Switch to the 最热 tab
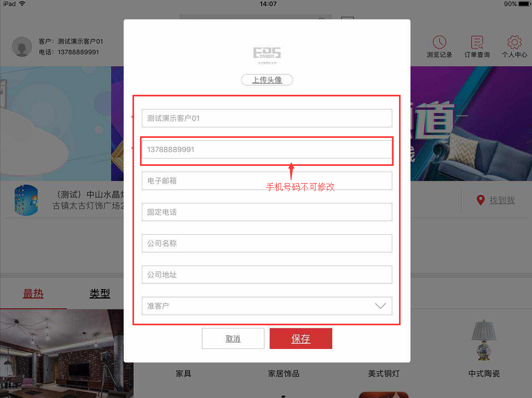Viewport: 532px width, 398px height. point(33,294)
